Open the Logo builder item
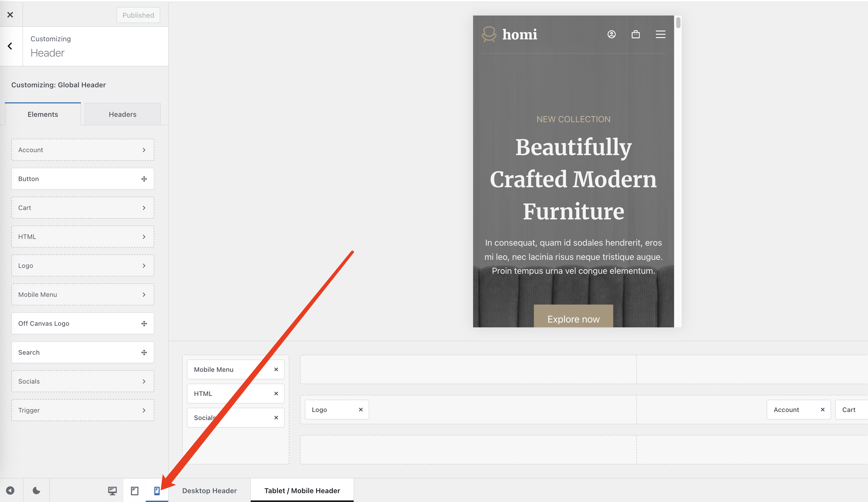868x502 pixels. pyautogui.click(x=337, y=410)
